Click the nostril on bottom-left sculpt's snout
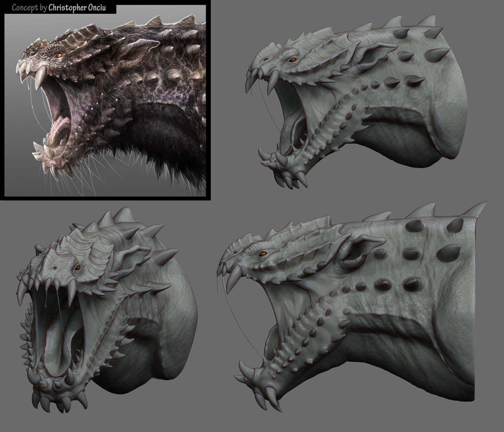The height and width of the screenshot is (432, 504). point(55,268)
